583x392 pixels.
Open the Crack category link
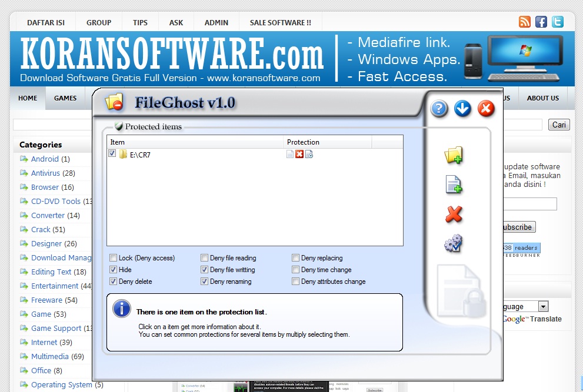[41, 230]
